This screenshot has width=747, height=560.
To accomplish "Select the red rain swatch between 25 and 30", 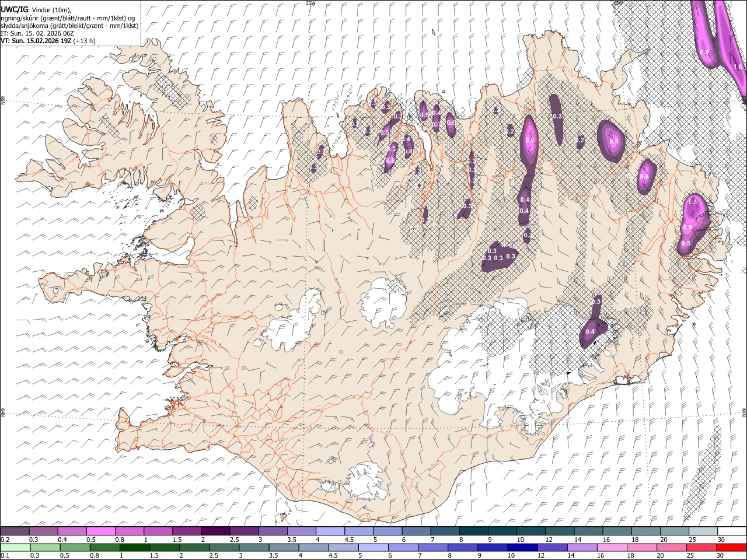I will tap(702, 548).
